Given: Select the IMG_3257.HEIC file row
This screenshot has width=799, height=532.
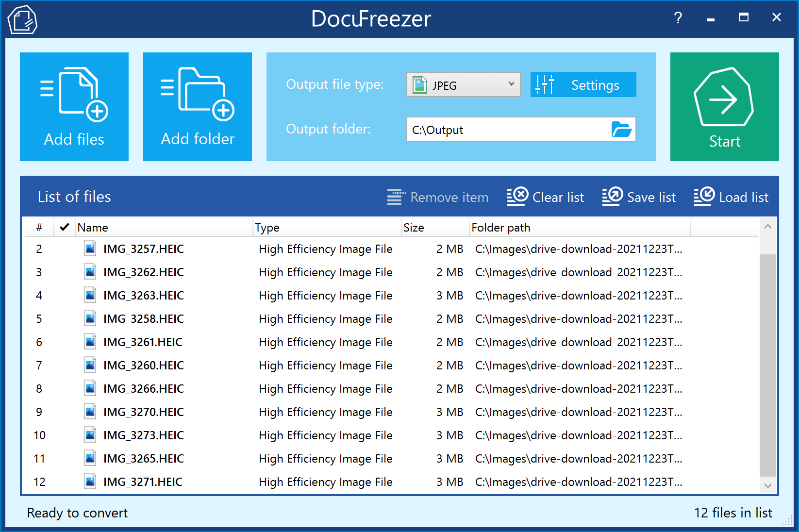Looking at the screenshot, I should (x=143, y=249).
